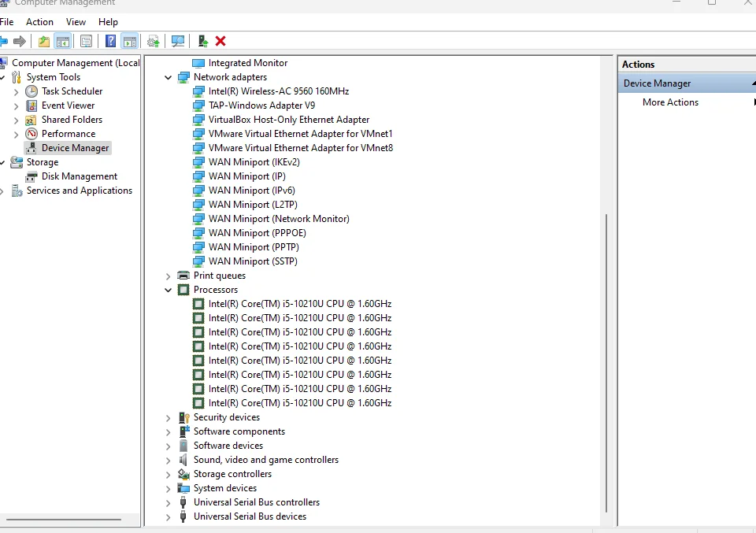Click the Forward arrow toolbar icon
The width and height of the screenshot is (756, 533).
[20, 42]
